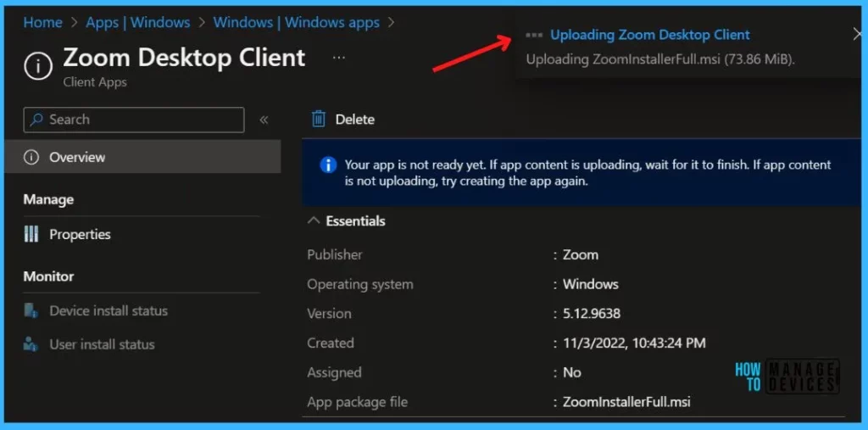Dismiss the upload notification
The width and height of the screenshot is (868, 430).
point(857,35)
